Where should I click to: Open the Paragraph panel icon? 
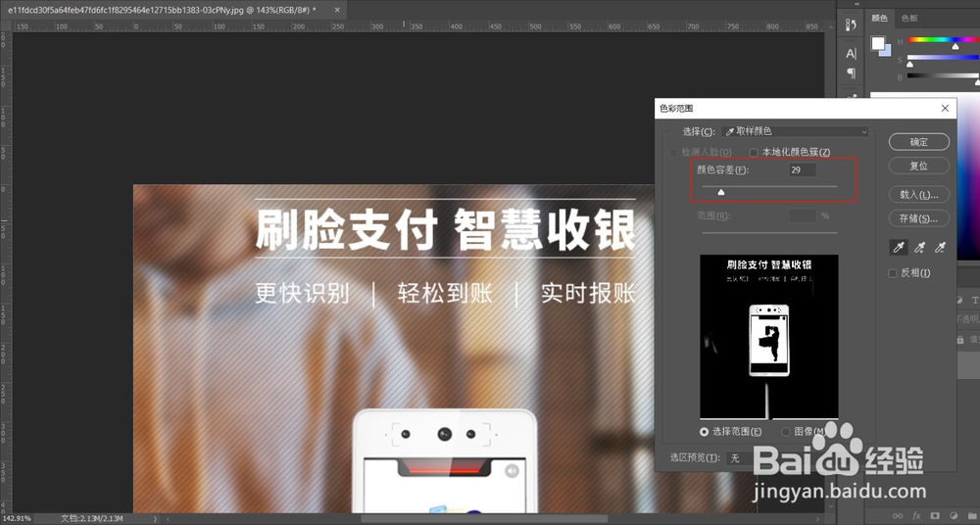pos(851,73)
